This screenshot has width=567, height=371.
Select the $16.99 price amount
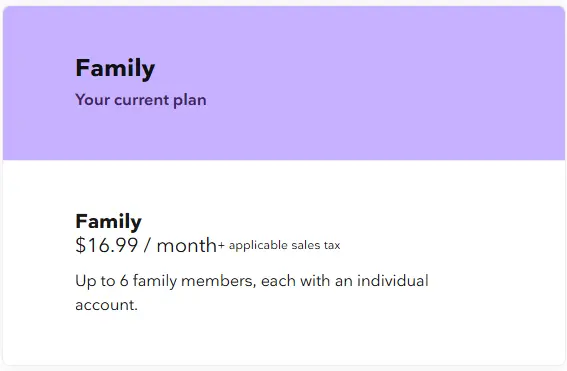point(107,245)
